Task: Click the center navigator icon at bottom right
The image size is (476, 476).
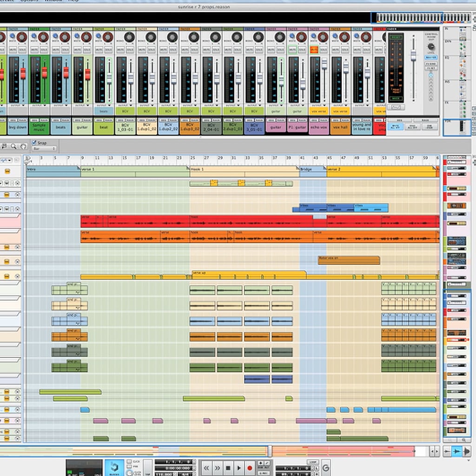Action: pos(456,452)
